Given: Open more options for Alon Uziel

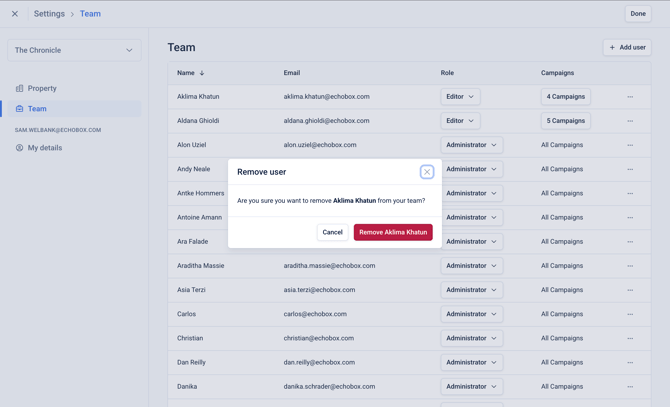Looking at the screenshot, I should coord(630,145).
